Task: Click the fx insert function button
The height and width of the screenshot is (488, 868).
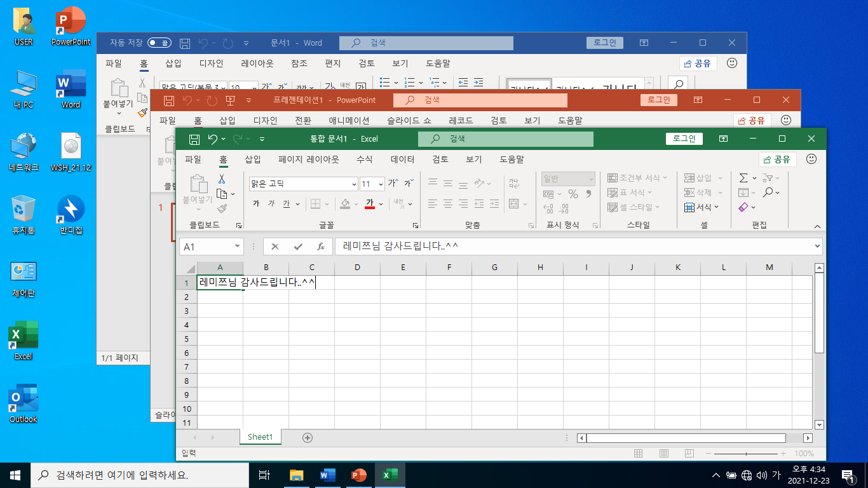Action: tap(321, 247)
